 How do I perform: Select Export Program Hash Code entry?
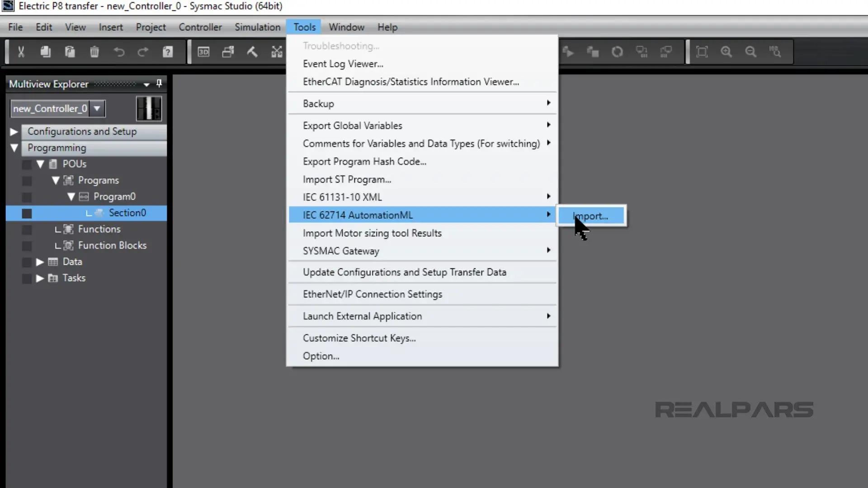[x=422, y=161]
